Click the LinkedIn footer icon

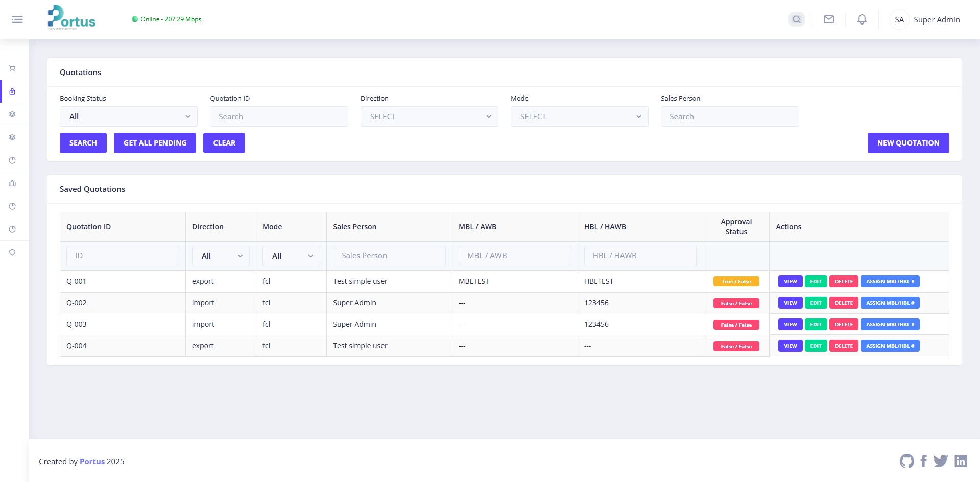coord(961,461)
